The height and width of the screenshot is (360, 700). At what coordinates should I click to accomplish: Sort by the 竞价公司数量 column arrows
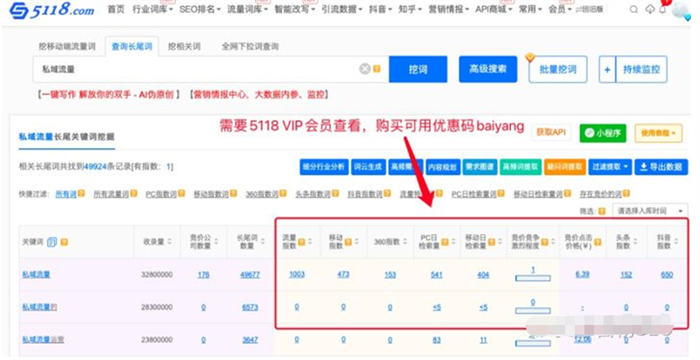[217, 242]
